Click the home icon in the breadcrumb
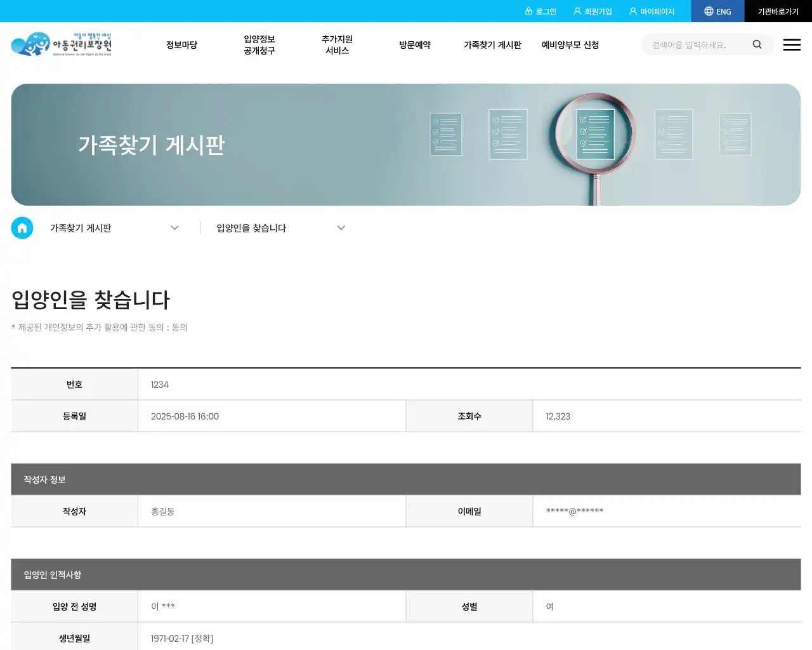The width and height of the screenshot is (812, 650). tap(22, 227)
